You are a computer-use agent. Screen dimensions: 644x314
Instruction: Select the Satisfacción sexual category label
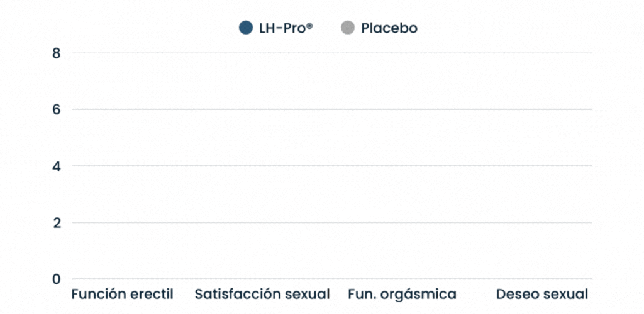coord(262,294)
